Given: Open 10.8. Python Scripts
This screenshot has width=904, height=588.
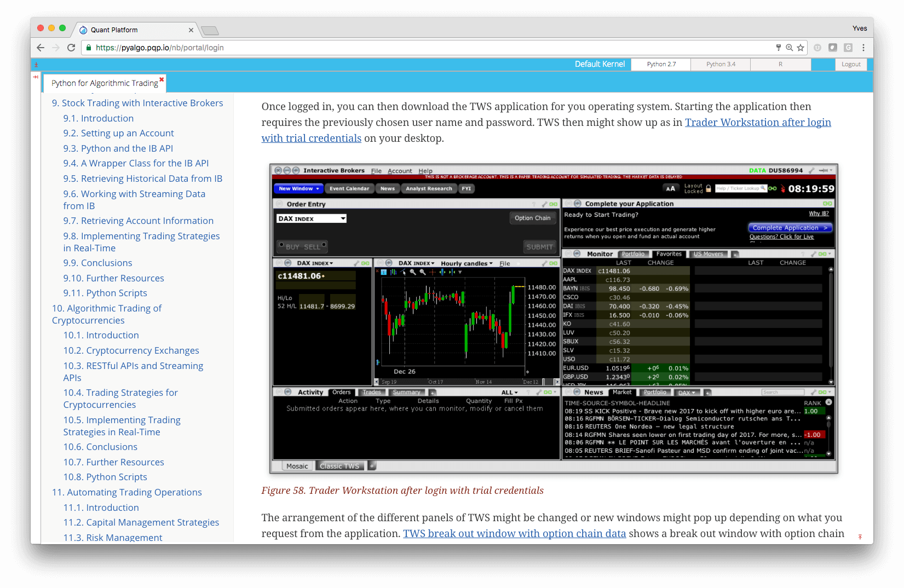Looking at the screenshot, I should pos(105,477).
